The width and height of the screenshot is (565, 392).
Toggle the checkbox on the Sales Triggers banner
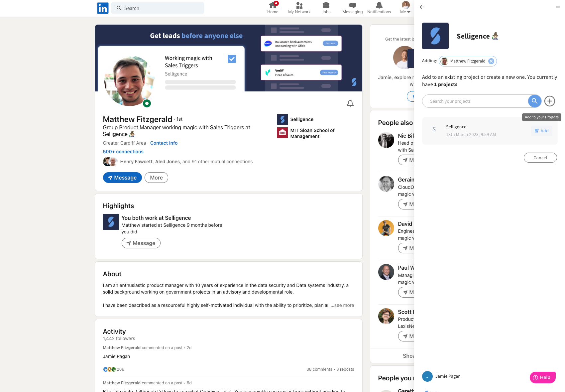pyautogui.click(x=232, y=59)
